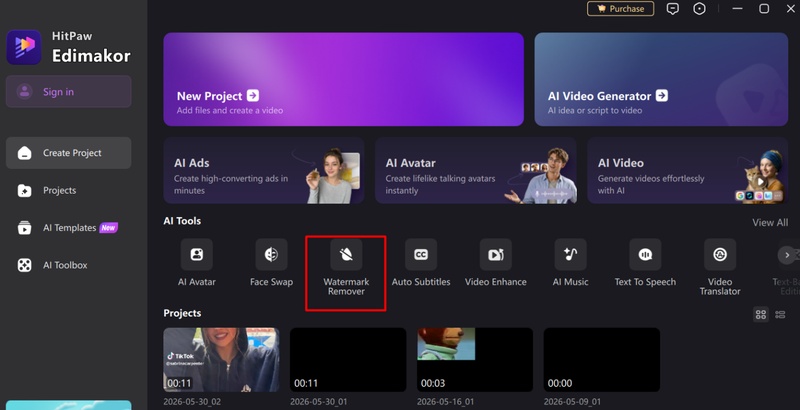The width and height of the screenshot is (800, 410).
Task: Show more AI tools with right arrow
Action: click(787, 255)
